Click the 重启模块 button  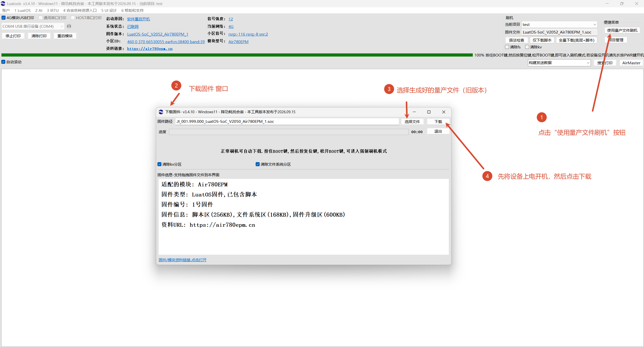tap(65, 36)
